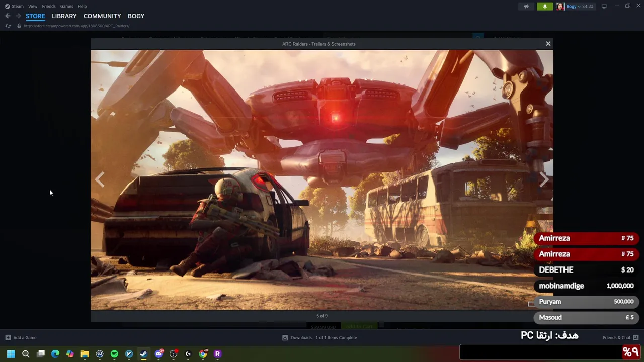644x362 pixels.
Task: Open the View menu
Action: [33, 6]
